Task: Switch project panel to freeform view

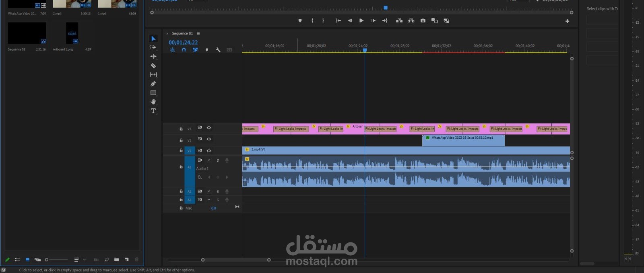Action: [x=37, y=260]
